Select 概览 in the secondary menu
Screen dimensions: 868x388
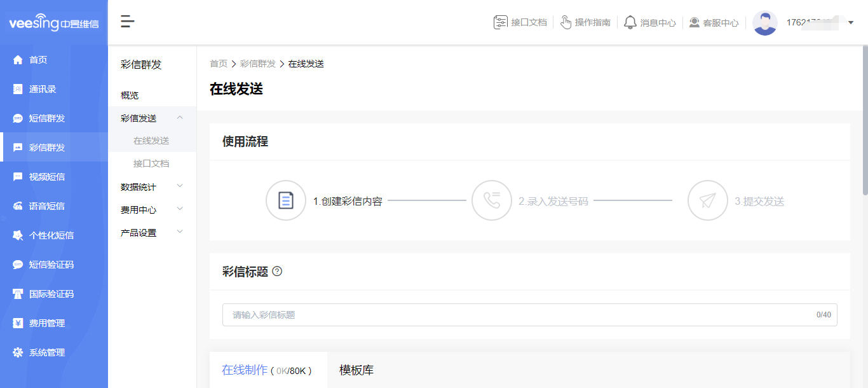(x=129, y=95)
